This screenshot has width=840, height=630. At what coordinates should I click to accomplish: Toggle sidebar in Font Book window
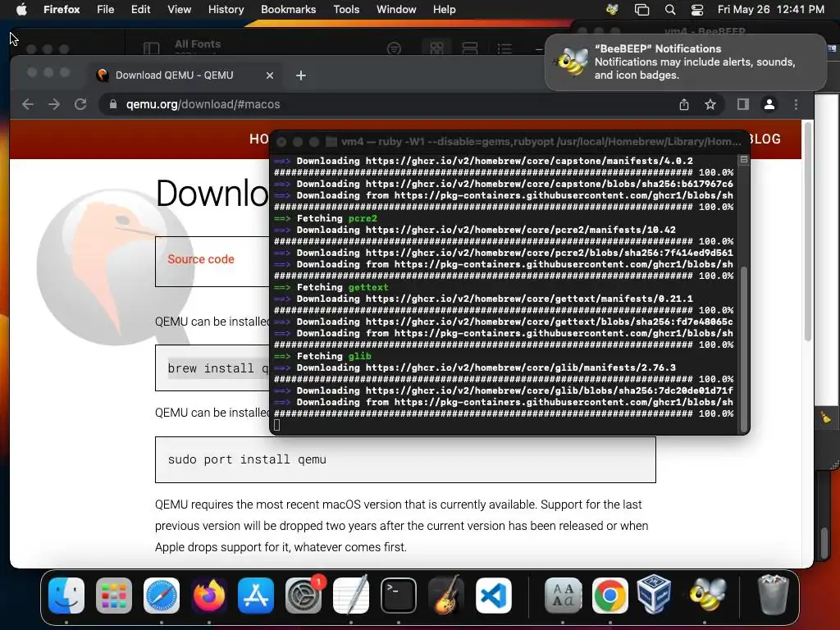151,48
